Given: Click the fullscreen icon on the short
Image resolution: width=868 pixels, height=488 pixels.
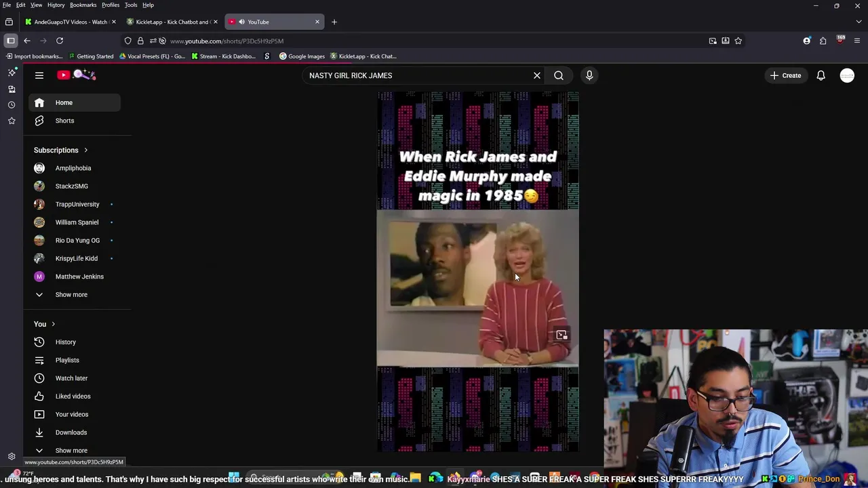Looking at the screenshot, I should (561, 335).
